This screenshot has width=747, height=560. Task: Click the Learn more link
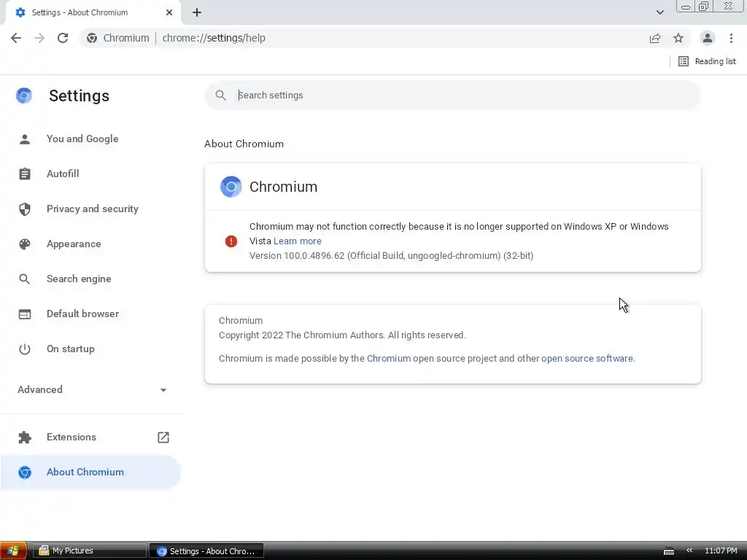[x=298, y=241]
